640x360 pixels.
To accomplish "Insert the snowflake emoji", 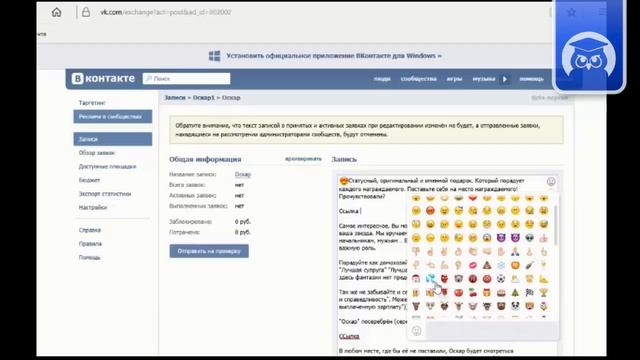I will (501, 265).
